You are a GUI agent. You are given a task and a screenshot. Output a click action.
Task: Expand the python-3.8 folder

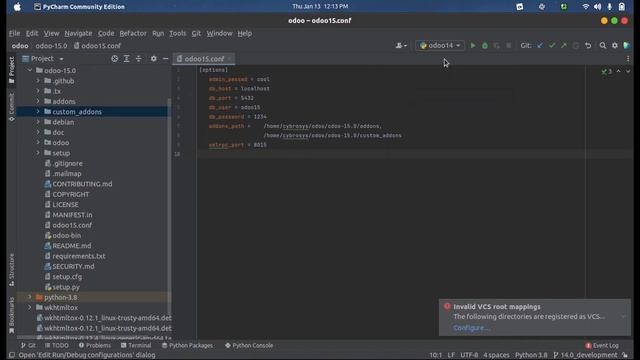click(x=30, y=297)
